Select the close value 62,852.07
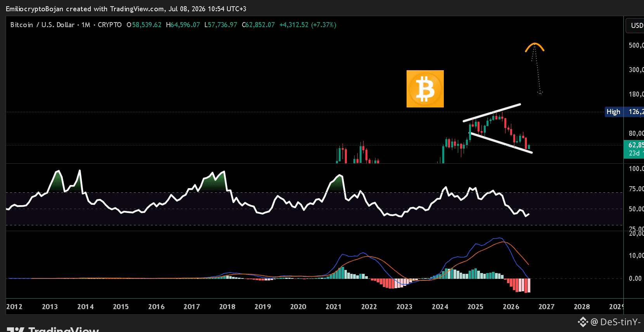The image size is (644, 332). [260, 25]
